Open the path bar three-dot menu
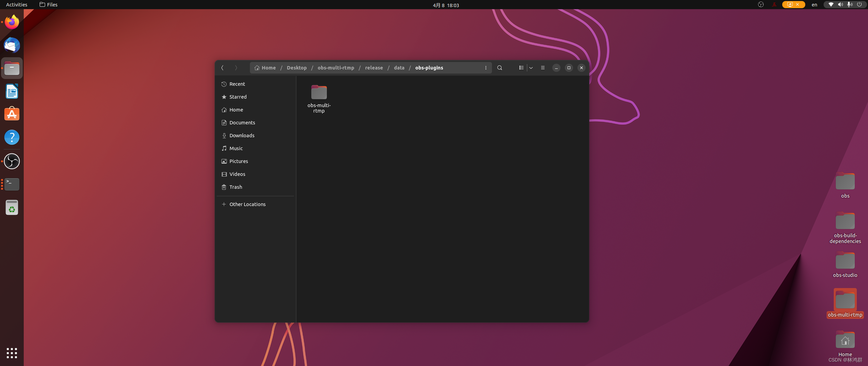Image resolution: width=868 pixels, height=366 pixels. point(486,68)
